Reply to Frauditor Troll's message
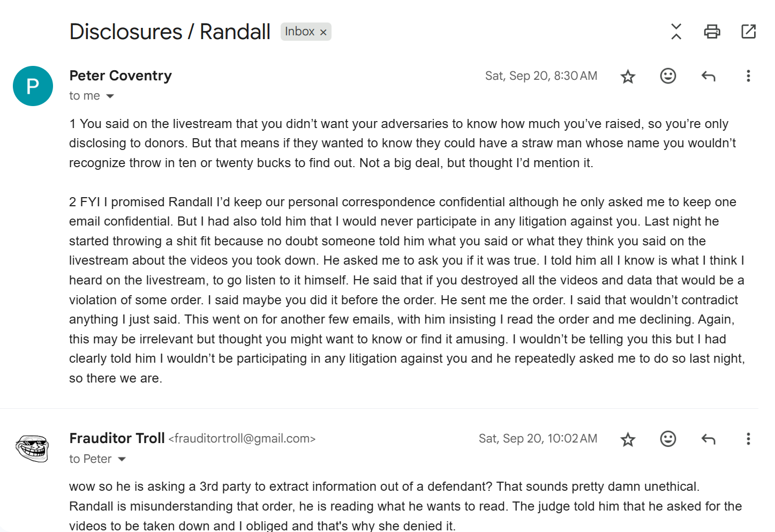 coord(708,439)
